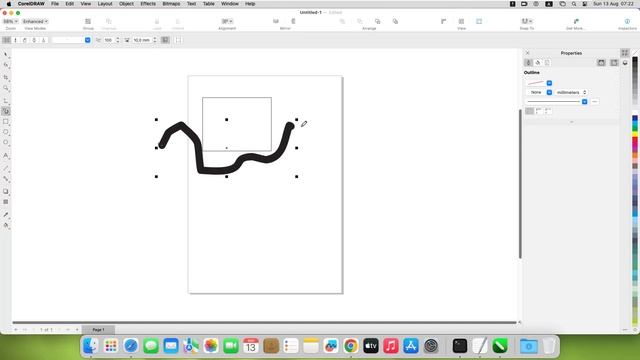Viewport: 640px width, 360px height.
Task: Select the Ellipse tool in toolbox
Action: pyautogui.click(x=6, y=132)
